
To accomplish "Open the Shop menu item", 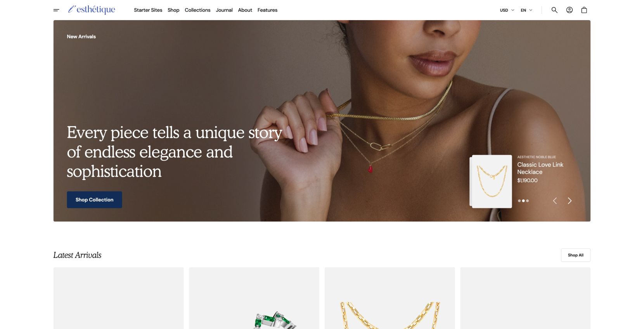I will coord(173,10).
